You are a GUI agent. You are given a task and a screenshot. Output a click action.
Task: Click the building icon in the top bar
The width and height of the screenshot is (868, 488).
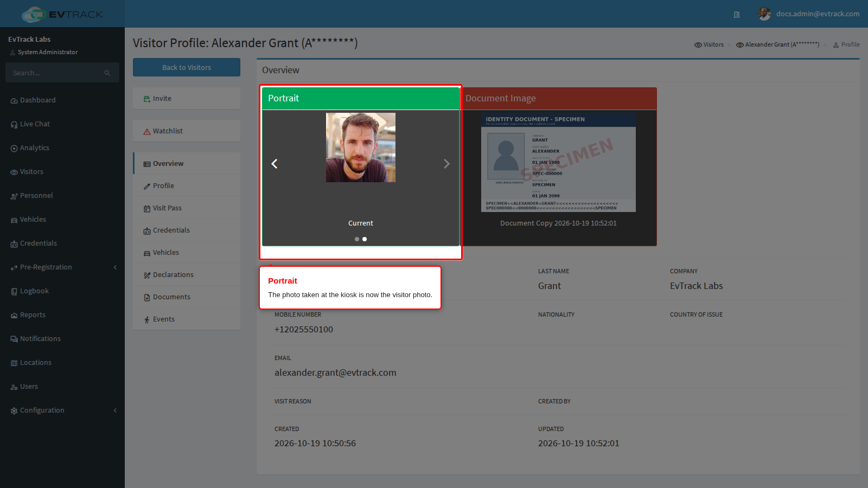point(737,15)
